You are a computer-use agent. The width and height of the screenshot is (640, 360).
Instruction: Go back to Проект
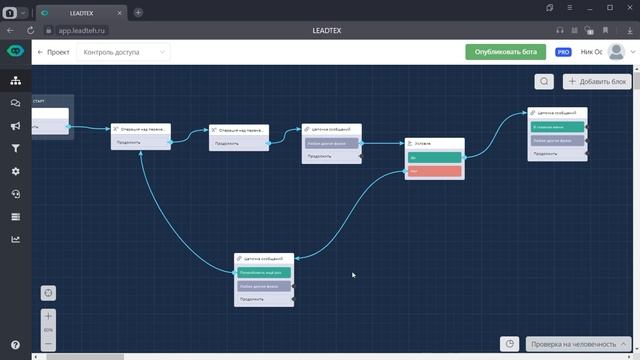point(53,52)
